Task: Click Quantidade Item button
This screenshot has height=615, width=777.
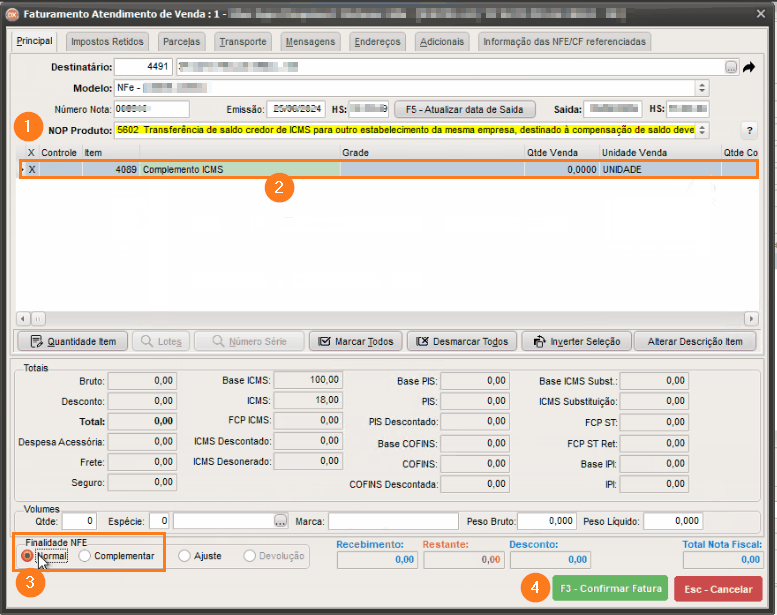Action: pyautogui.click(x=73, y=341)
